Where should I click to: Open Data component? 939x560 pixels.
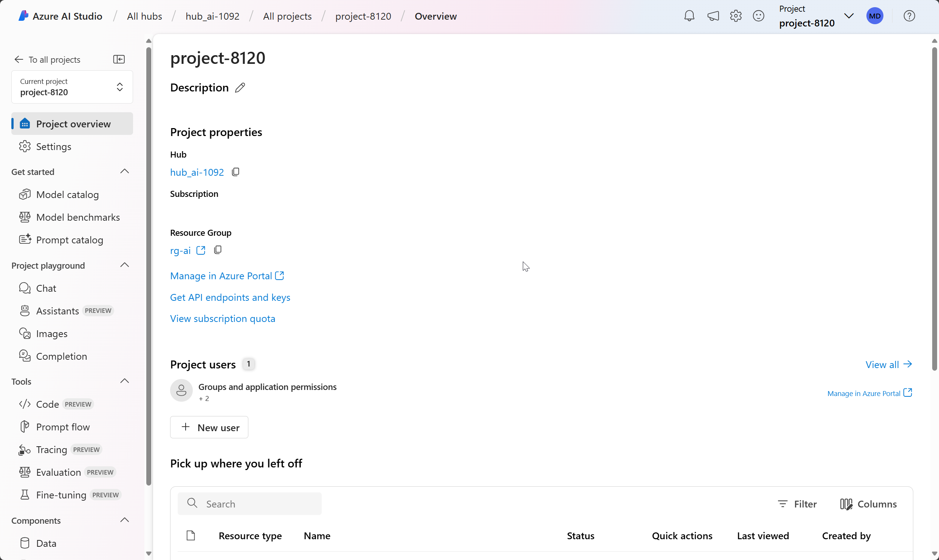click(x=72, y=543)
